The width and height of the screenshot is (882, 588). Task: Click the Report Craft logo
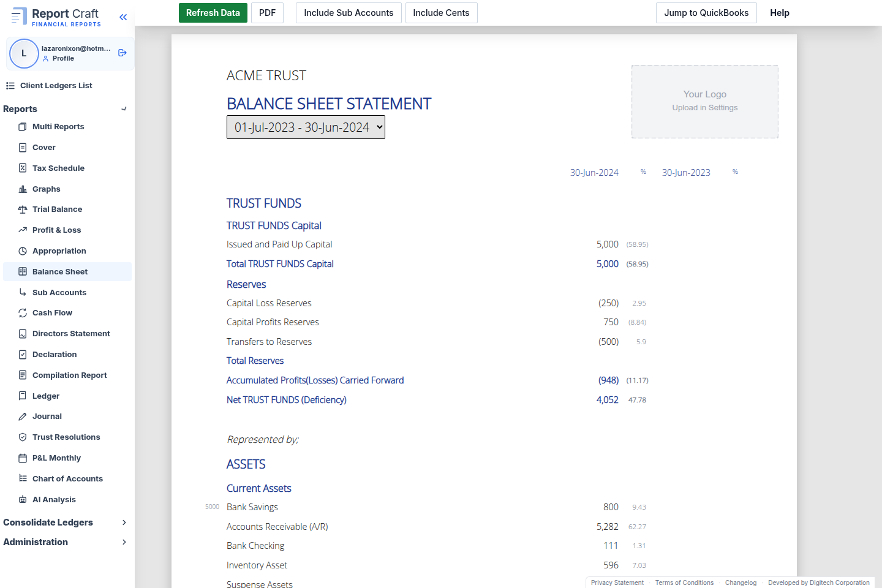[x=56, y=17]
